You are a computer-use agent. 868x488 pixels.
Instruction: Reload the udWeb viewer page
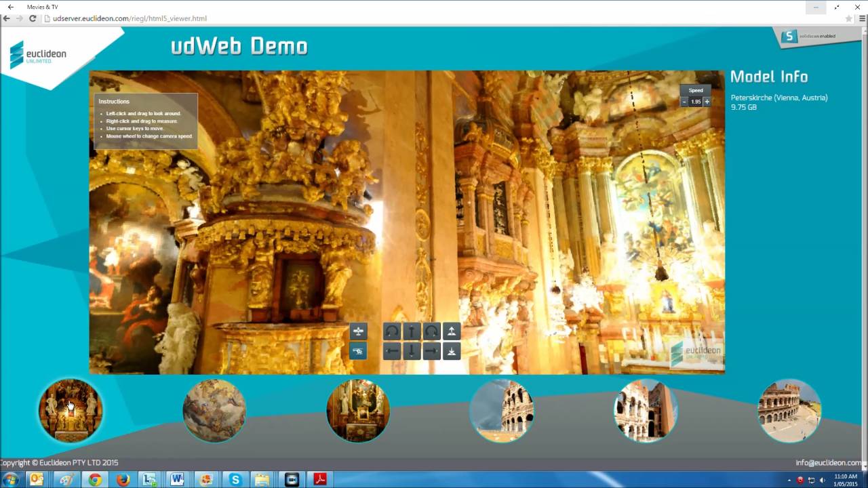(x=33, y=18)
